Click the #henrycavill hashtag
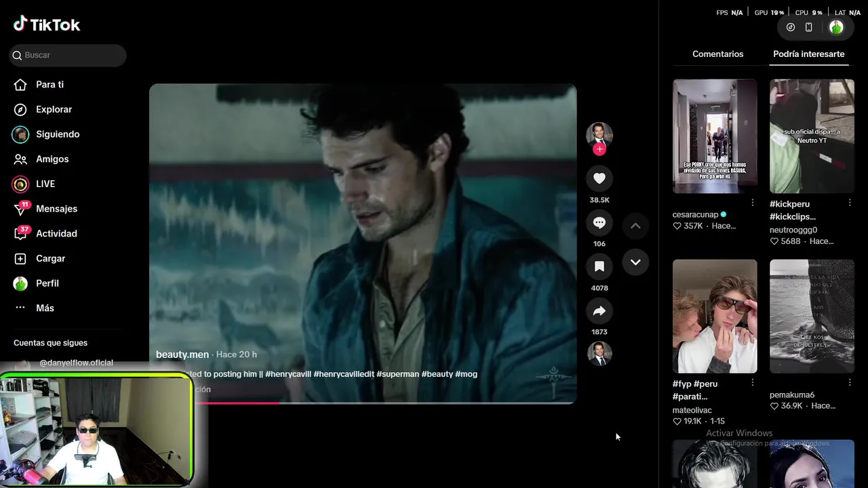This screenshot has width=868, height=488. tap(288, 374)
